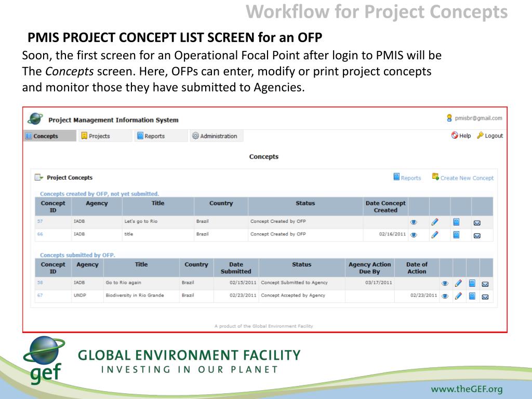The height and width of the screenshot is (399, 532).
Task: Click 'A product of the Global Environment Facility'
Action: [263, 326]
